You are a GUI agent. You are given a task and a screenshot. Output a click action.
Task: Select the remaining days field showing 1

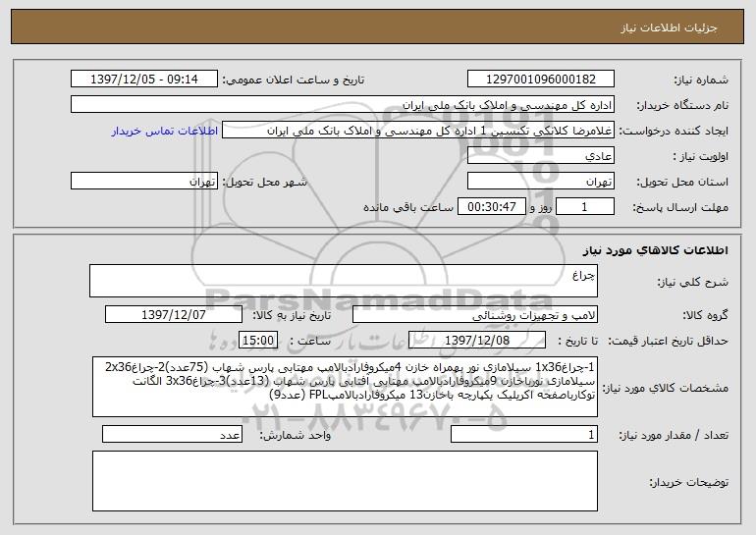[x=585, y=207]
